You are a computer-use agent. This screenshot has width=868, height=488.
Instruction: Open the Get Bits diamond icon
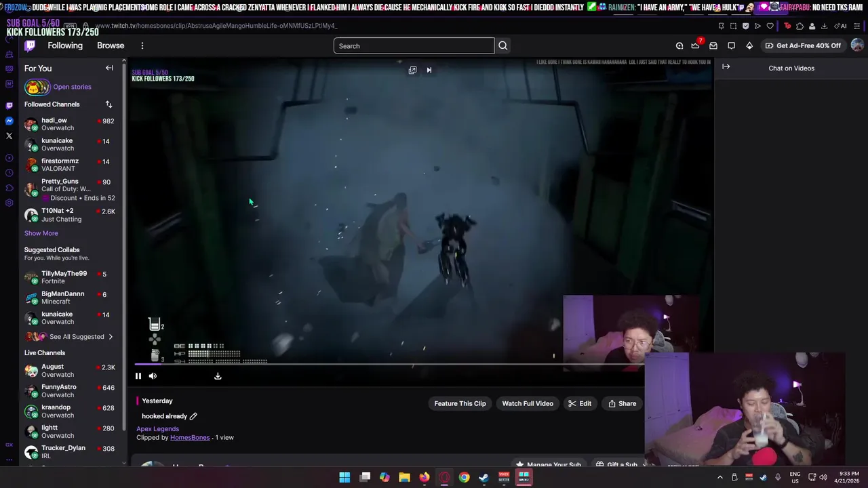[x=749, y=45]
